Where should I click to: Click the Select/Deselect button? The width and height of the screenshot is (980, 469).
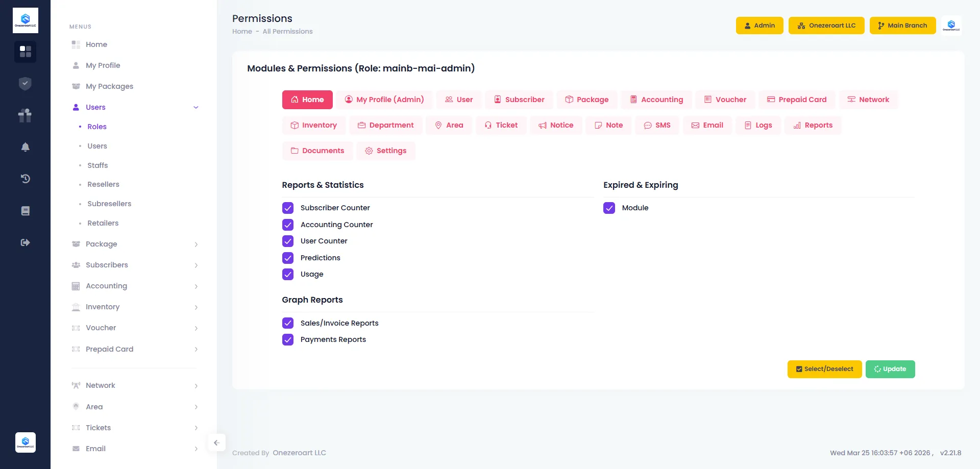click(x=824, y=369)
